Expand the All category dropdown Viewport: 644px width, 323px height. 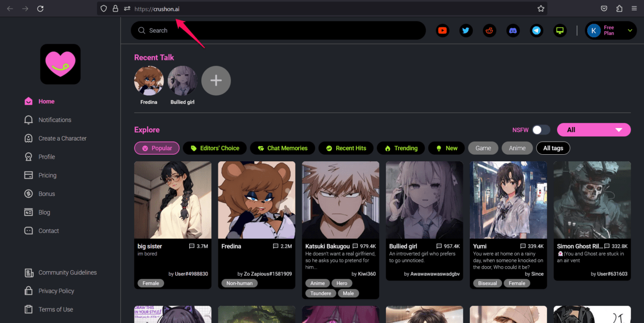pyautogui.click(x=594, y=130)
